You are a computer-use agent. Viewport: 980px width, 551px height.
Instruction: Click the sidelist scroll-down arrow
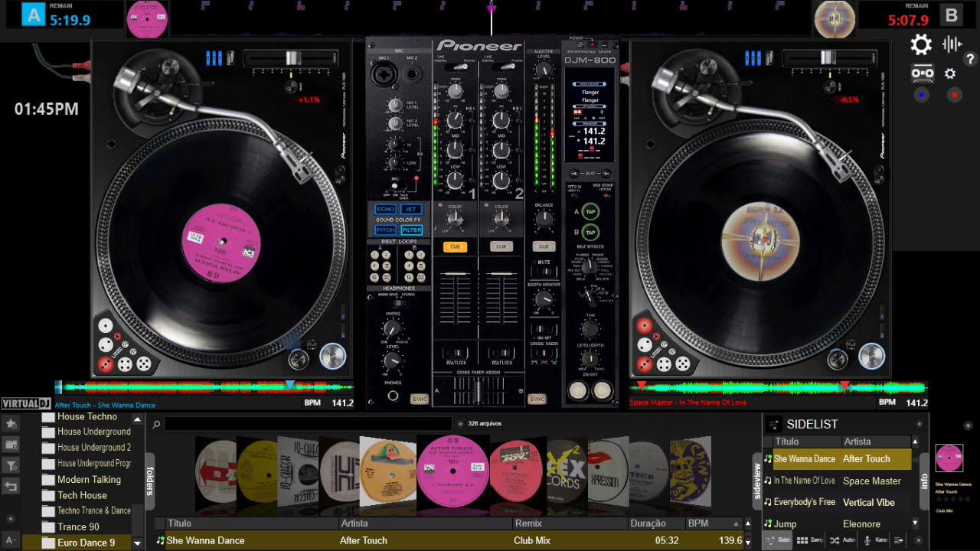[x=915, y=523]
